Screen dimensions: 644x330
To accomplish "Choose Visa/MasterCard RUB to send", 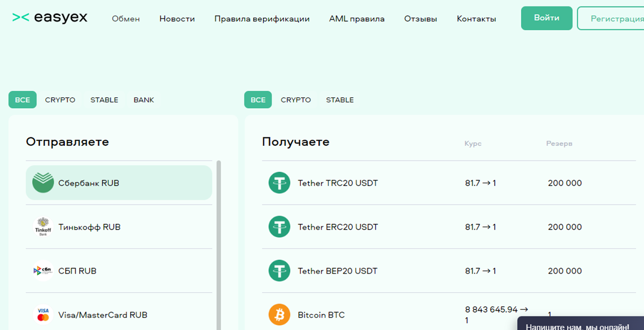I will (119, 315).
